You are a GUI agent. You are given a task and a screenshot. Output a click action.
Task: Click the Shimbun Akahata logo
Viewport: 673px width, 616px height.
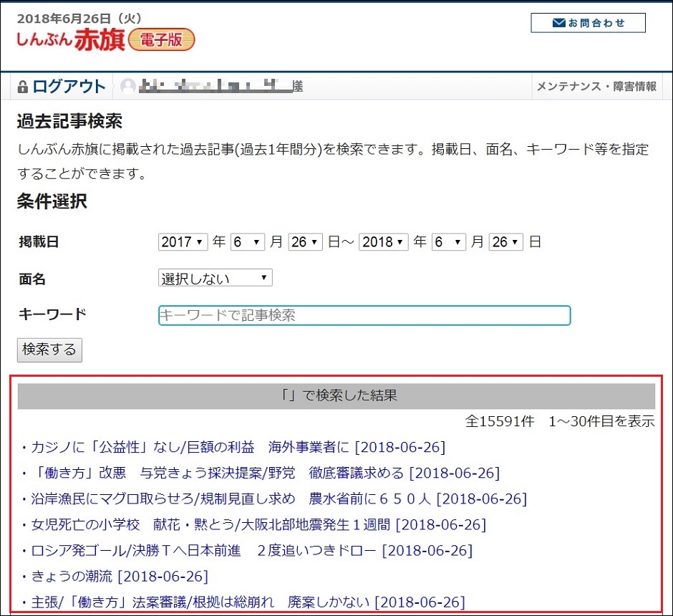[x=70, y=40]
